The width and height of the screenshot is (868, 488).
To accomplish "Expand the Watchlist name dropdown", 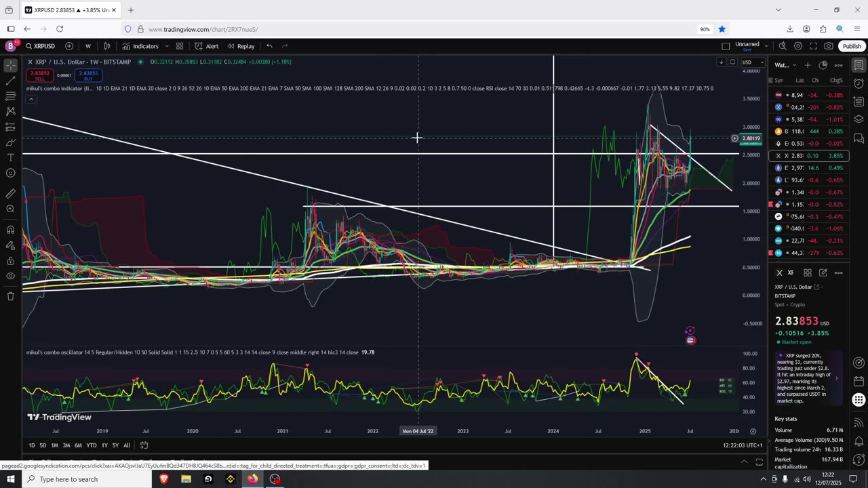I will (785, 65).
